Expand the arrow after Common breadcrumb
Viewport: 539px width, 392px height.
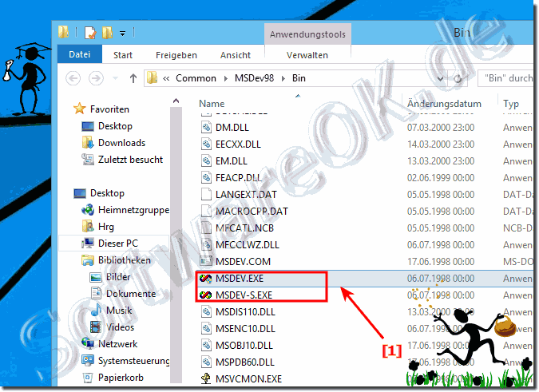point(225,79)
